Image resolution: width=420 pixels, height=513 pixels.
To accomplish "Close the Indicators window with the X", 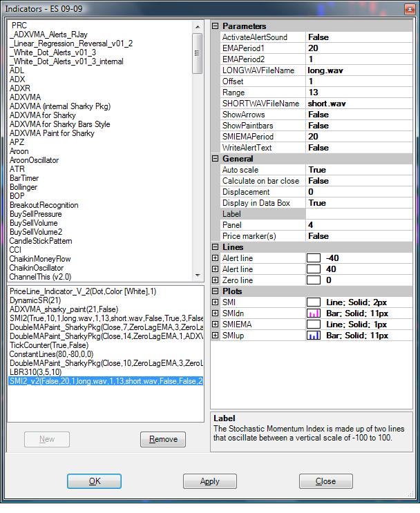I will click(x=409, y=9).
